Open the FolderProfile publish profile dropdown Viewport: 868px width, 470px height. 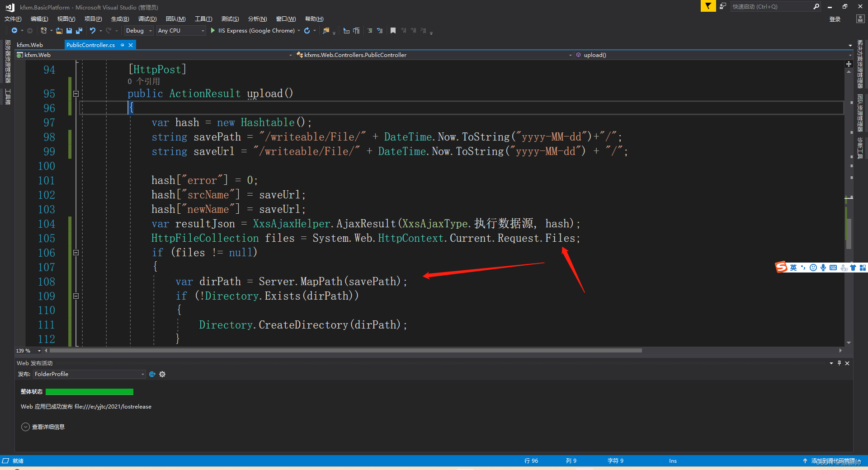(89, 374)
